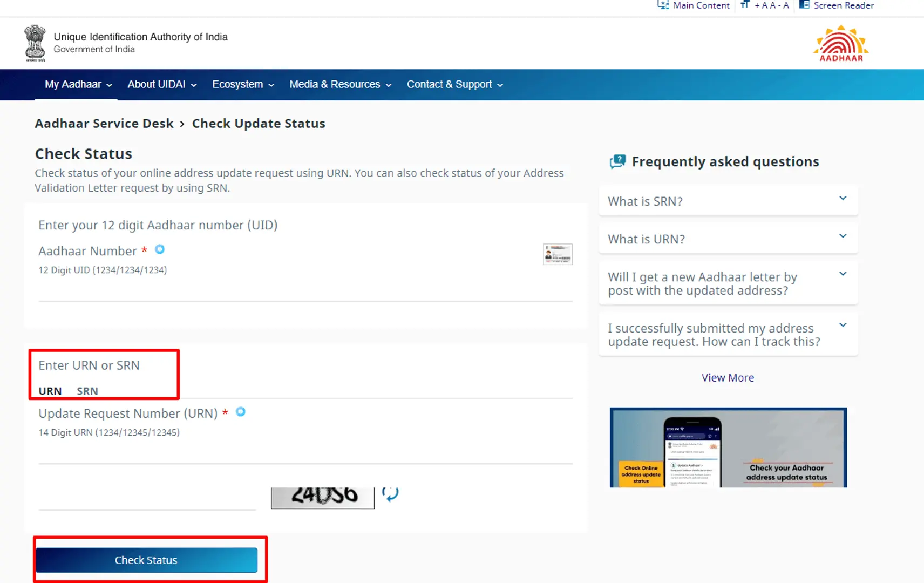The width and height of the screenshot is (924, 583).
Task: Click the Government of India emblem logo
Action: [x=35, y=43]
